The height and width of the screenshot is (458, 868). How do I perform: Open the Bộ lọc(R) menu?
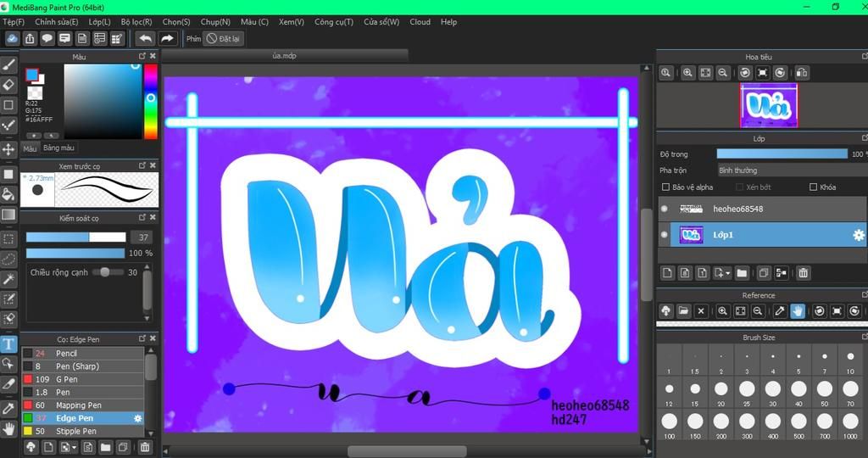136,22
